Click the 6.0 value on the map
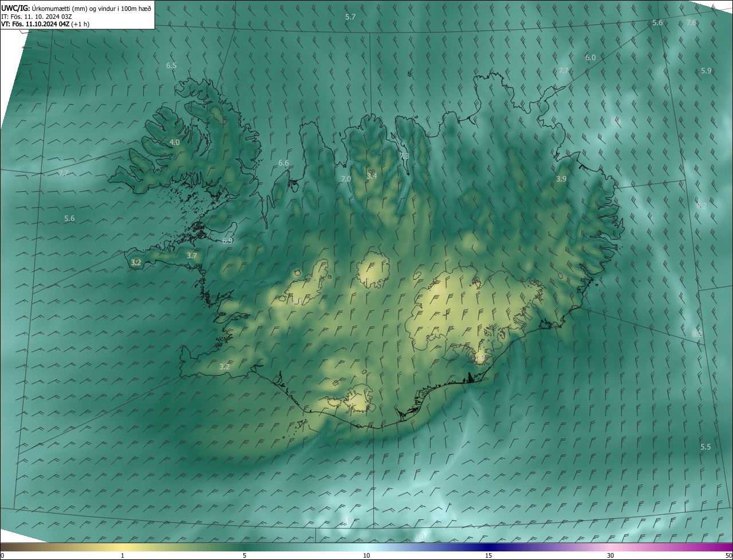733x560 pixels. click(x=590, y=58)
